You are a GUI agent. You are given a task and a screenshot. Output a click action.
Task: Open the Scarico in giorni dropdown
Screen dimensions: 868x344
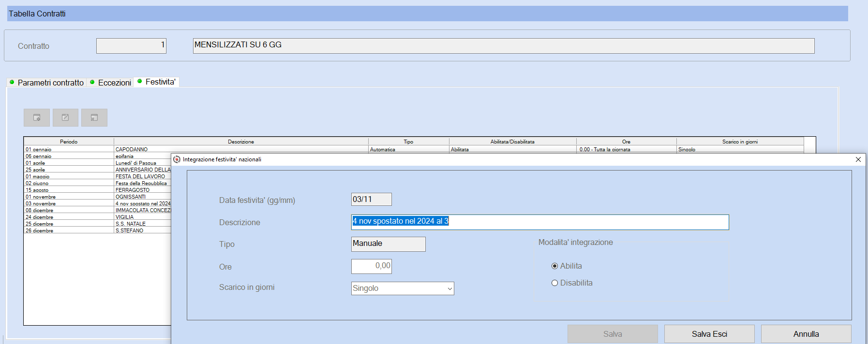tap(449, 288)
